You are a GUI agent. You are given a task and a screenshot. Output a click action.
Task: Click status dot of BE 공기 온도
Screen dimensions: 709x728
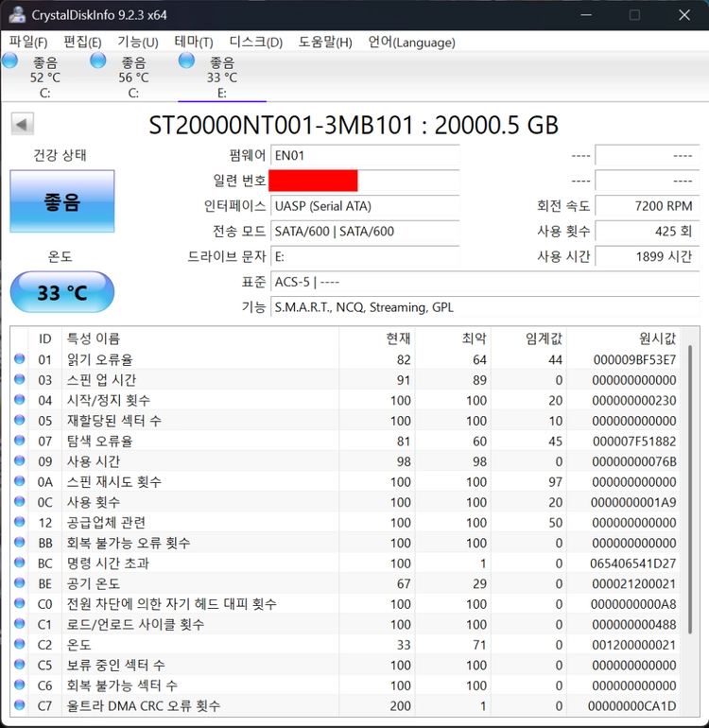(20, 582)
